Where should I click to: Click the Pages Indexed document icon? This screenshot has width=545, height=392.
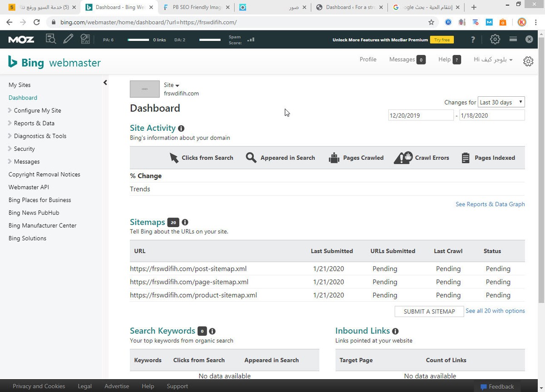point(465,158)
